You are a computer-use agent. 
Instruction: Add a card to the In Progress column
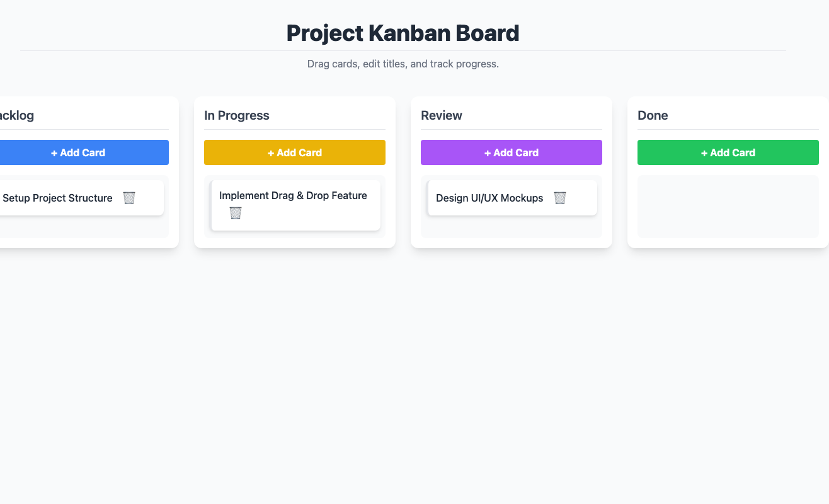[x=295, y=152]
